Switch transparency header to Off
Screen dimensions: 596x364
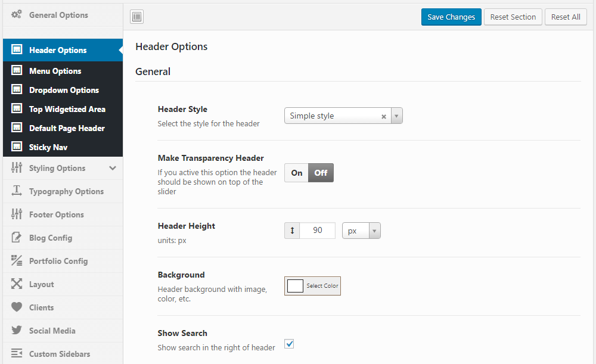tap(321, 173)
